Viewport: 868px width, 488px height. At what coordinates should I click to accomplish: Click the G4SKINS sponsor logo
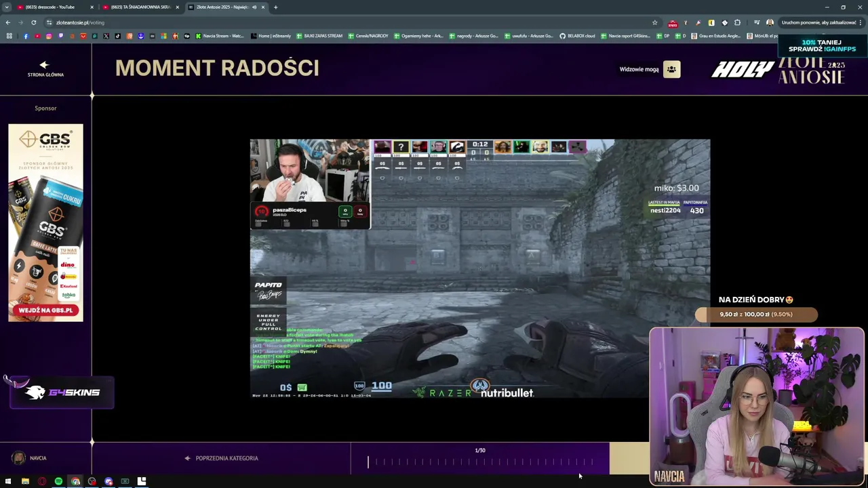[62, 392]
